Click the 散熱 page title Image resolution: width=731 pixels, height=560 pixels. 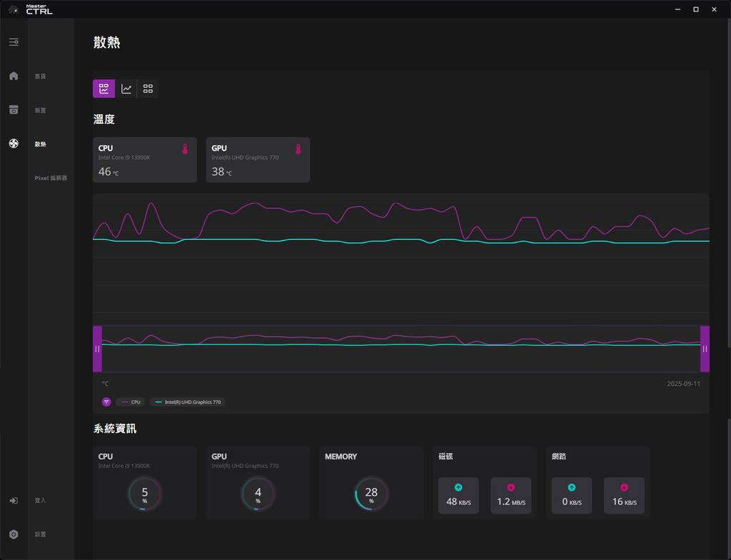pos(107,42)
